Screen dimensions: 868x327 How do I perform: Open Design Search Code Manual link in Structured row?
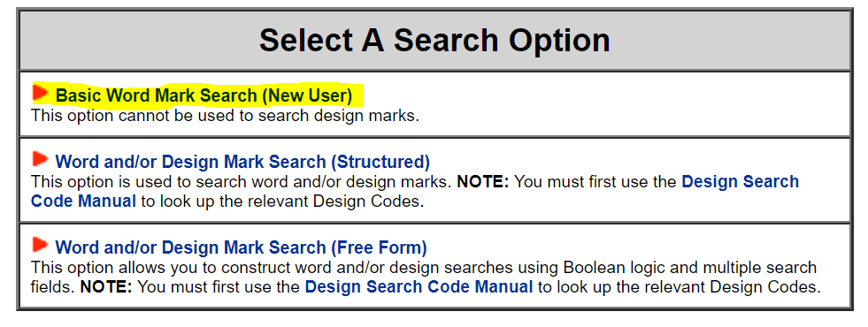[x=415, y=191]
